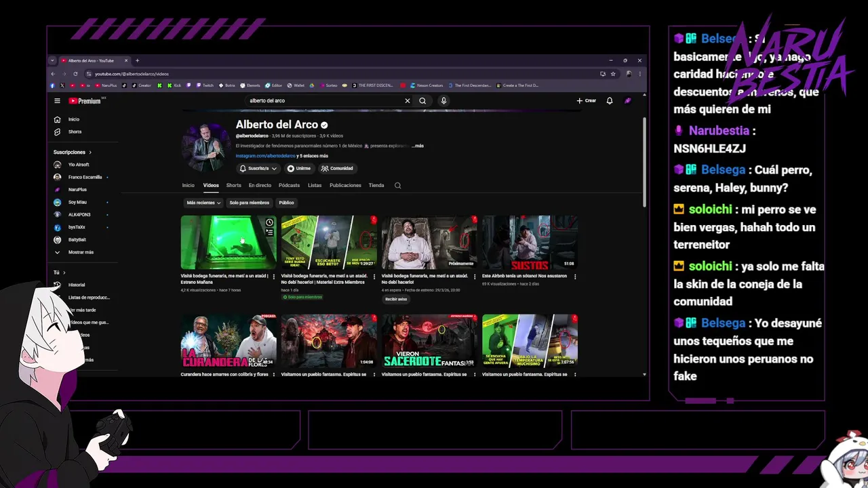Viewport: 868px width, 488px height.
Task: Expand the Tú section arrow
Action: [64, 272]
